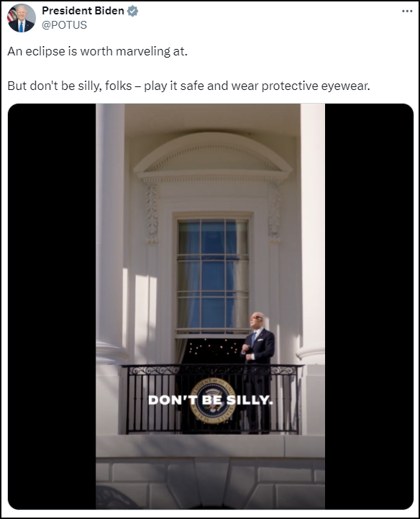The image size is (420, 519).
Task: Click the American flag in the profile picture
Action: point(12,14)
